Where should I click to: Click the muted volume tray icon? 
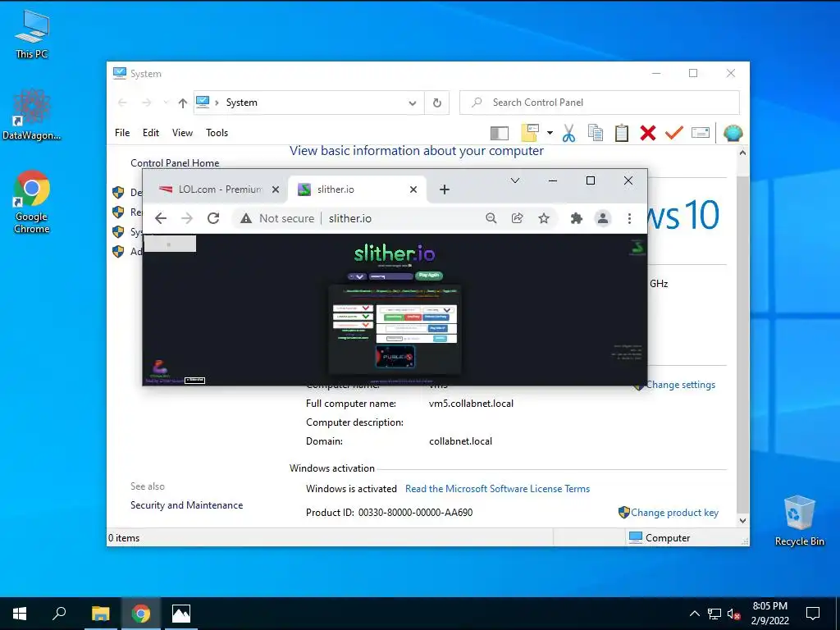click(734, 614)
